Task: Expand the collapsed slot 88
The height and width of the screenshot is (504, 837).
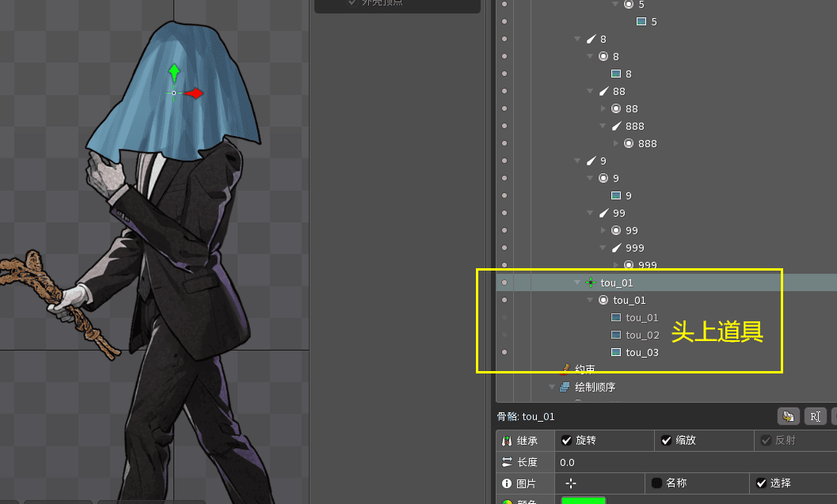Action: [603, 108]
